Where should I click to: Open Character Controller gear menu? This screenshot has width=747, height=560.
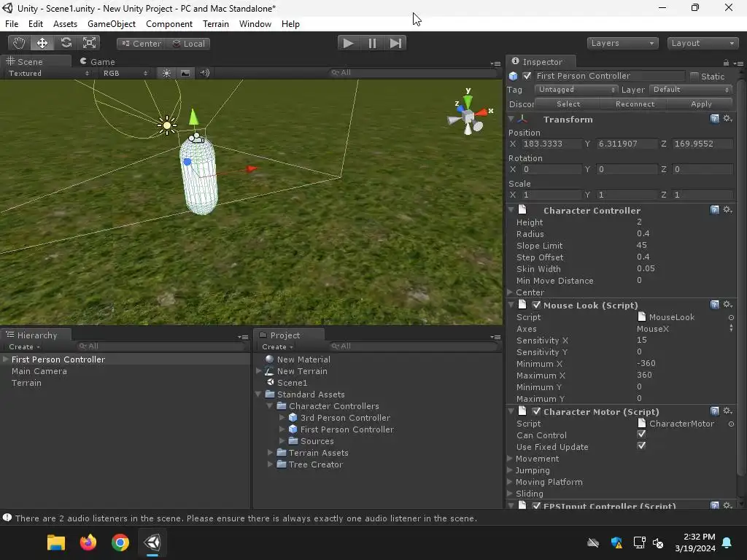727,209
